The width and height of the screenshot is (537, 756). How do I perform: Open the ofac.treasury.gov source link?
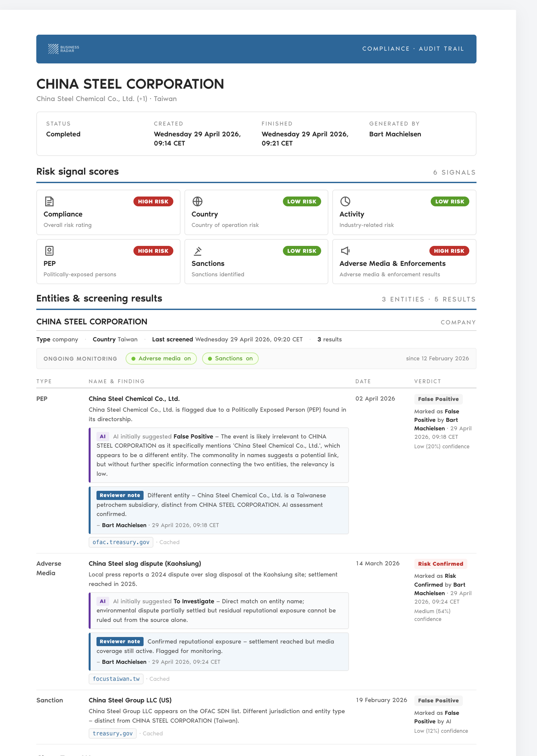(x=121, y=542)
